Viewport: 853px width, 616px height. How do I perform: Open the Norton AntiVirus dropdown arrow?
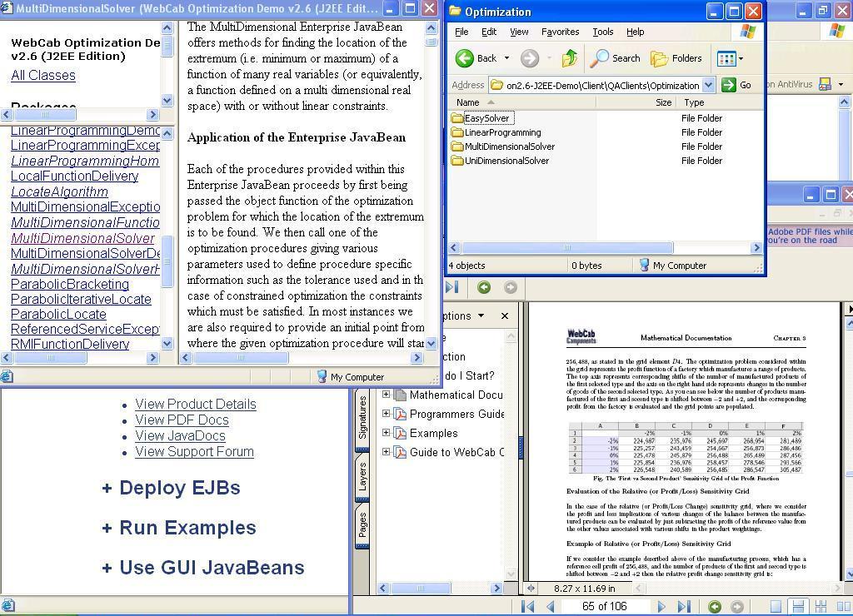click(841, 84)
